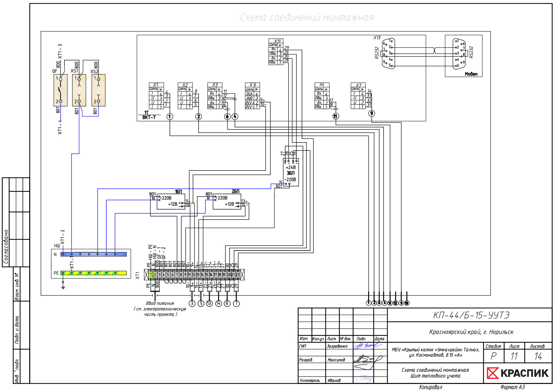Click the 'Формат А3' label
The height and width of the screenshot is (392, 555).
pyautogui.click(x=513, y=387)
